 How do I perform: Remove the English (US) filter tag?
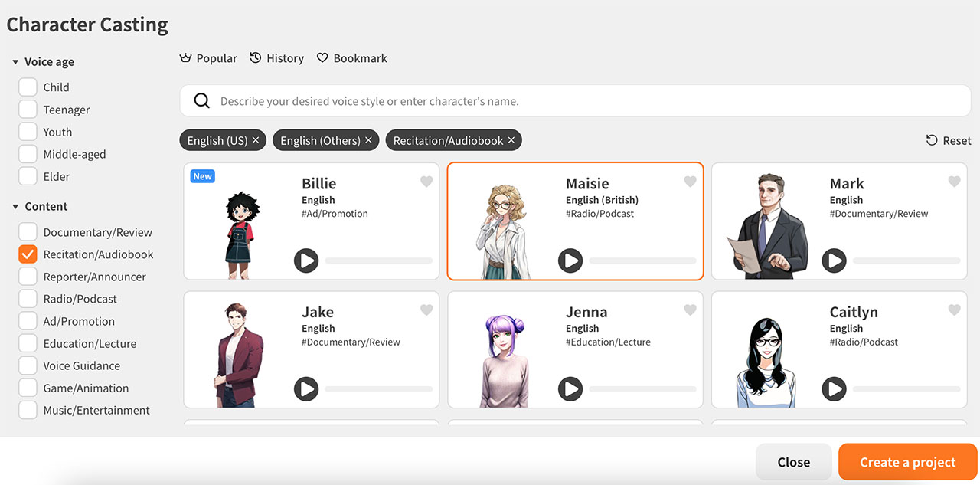[256, 140]
